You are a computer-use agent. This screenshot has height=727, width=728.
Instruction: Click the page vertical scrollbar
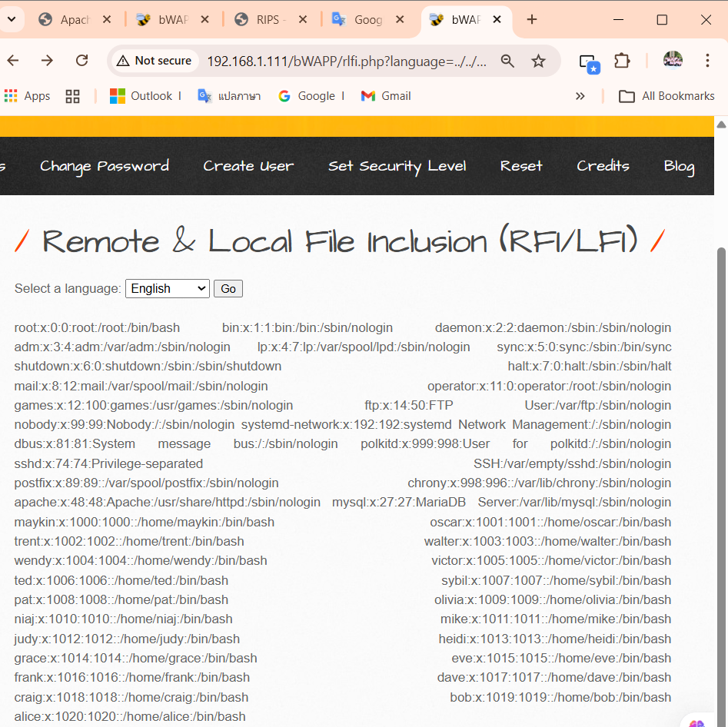pyautogui.click(x=721, y=461)
